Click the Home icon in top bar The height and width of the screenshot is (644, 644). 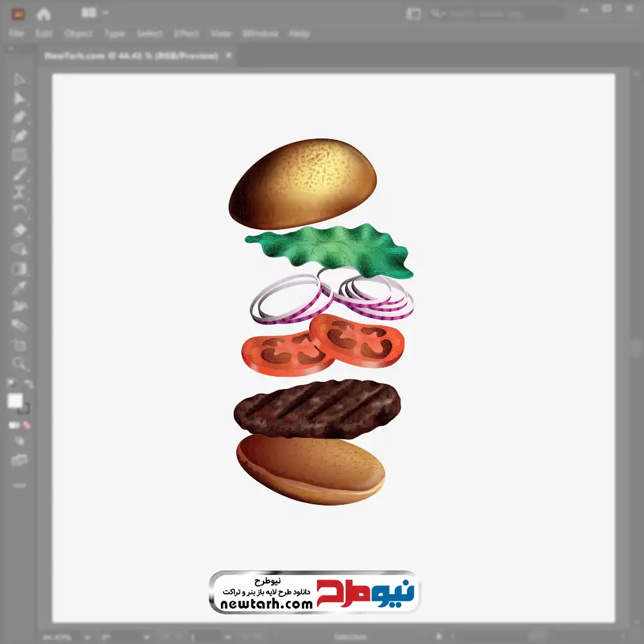(44, 14)
